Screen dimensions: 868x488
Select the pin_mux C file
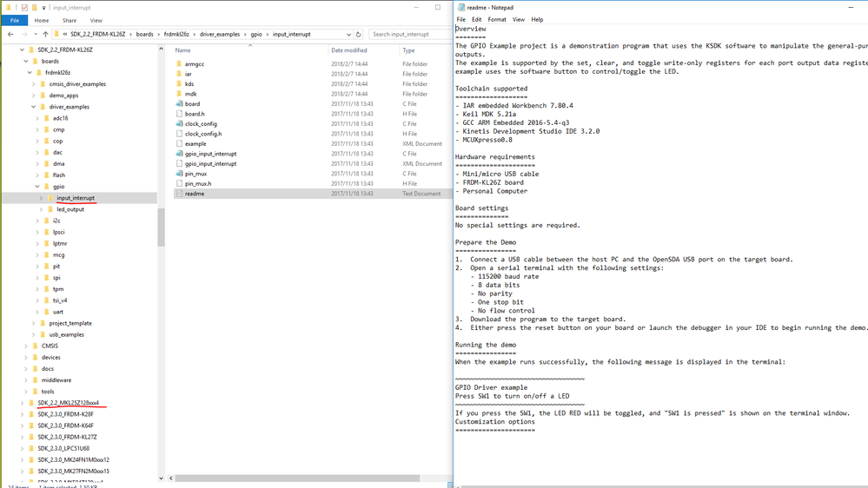tap(195, 174)
